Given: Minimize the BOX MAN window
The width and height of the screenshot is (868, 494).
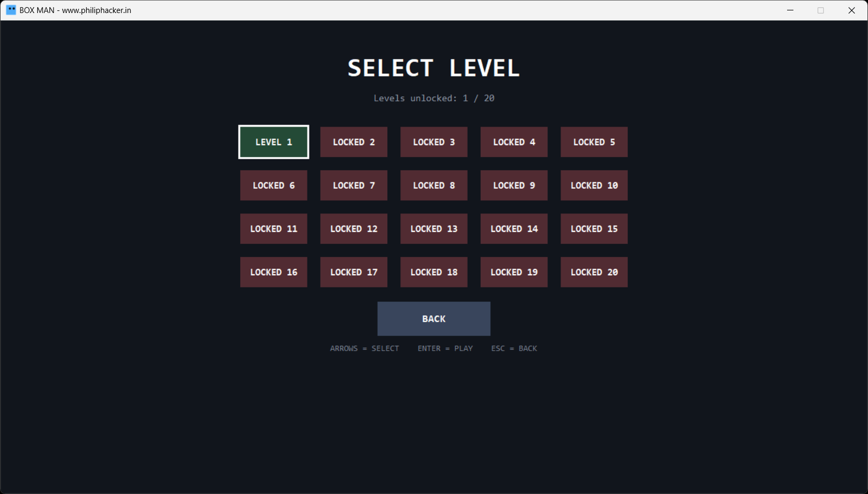Looking at the screenshot, I should pos(790,10).
